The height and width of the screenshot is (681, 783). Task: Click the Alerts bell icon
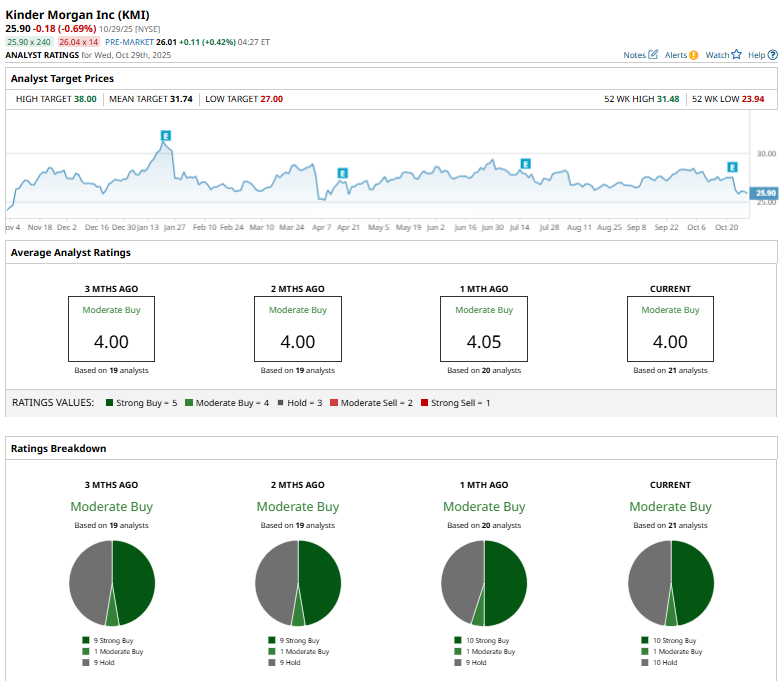pyautogui.click(x=693, y=55)
